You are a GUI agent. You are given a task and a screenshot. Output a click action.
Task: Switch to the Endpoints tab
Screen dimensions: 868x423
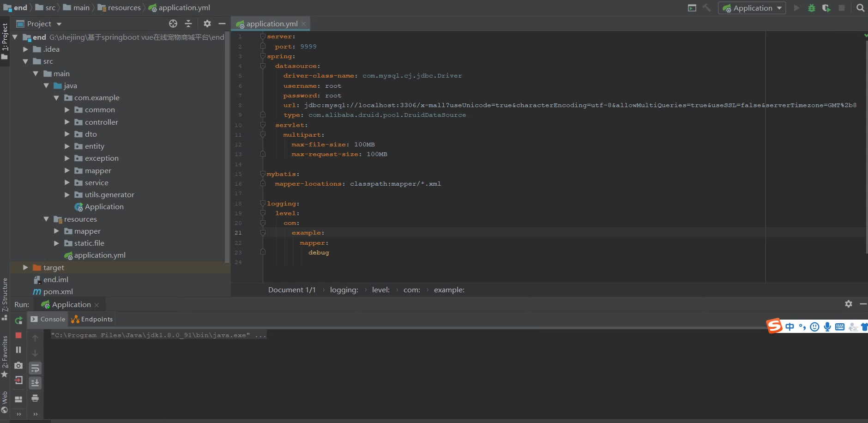tap(92, 319)
